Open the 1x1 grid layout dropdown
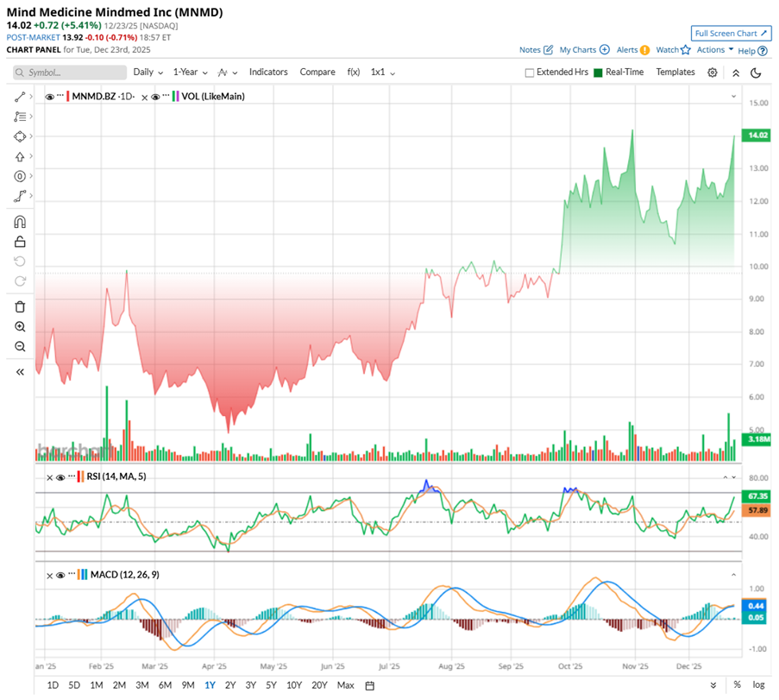The image size is (779, 700). point(382,73)
